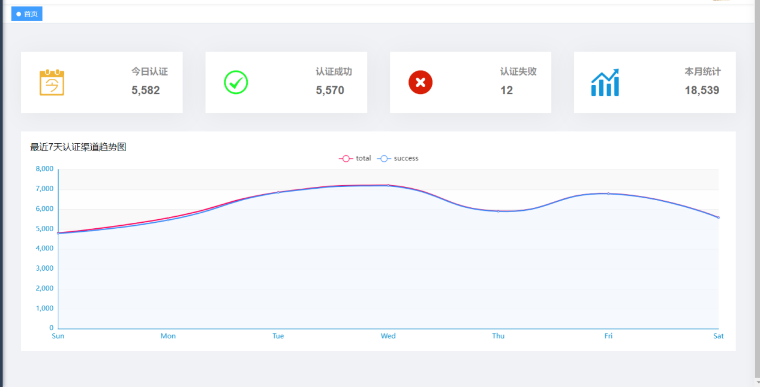Click the red X failure icon
Viewport: 760px width, 387px height.
tap(420, 82)
